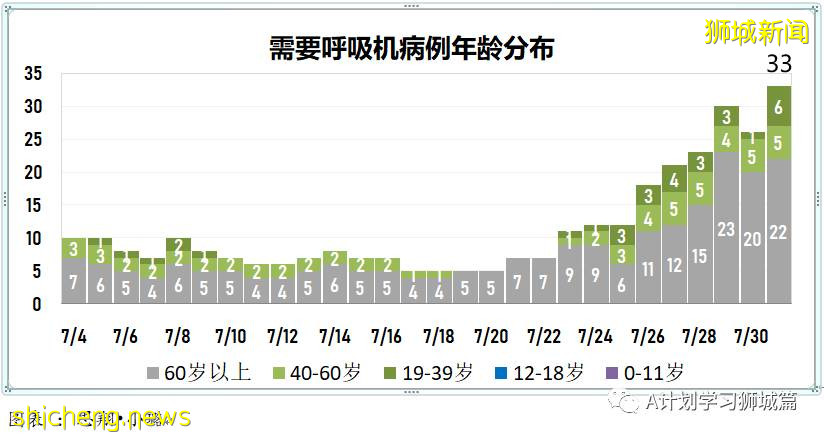
Task: Click the light green 40-60岁 legend swatch
Action: pos(279,373)
